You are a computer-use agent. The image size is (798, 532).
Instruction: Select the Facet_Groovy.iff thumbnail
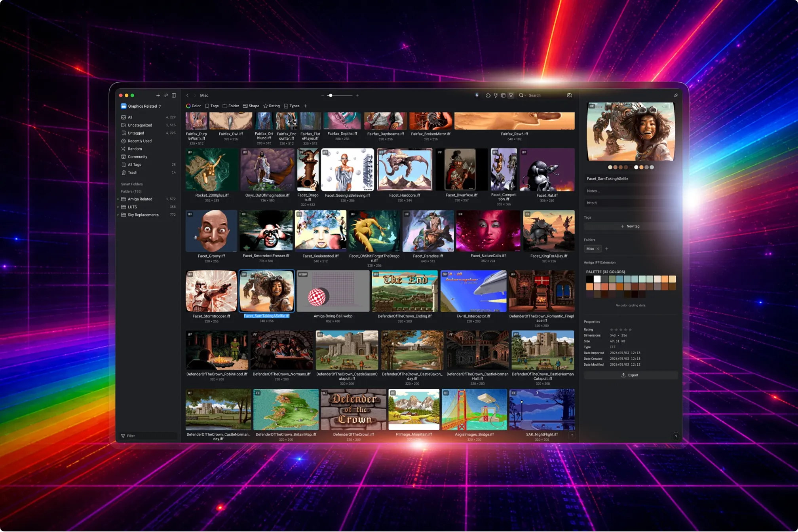tap(211, 231)
